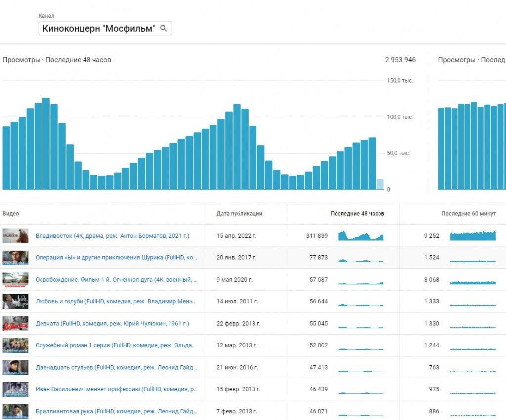Click the Бриллиантовая рука thumbnail
The image size is (506, 420).
pos(15,411)
